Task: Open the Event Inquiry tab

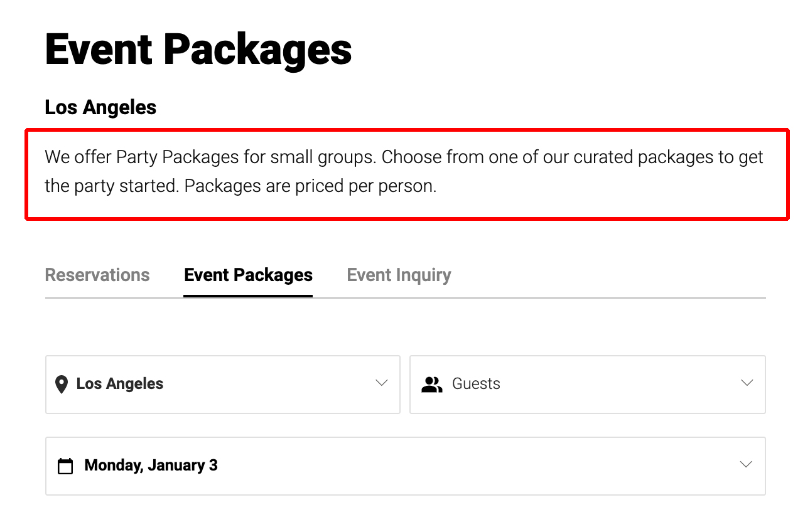Action: [399, 275]
